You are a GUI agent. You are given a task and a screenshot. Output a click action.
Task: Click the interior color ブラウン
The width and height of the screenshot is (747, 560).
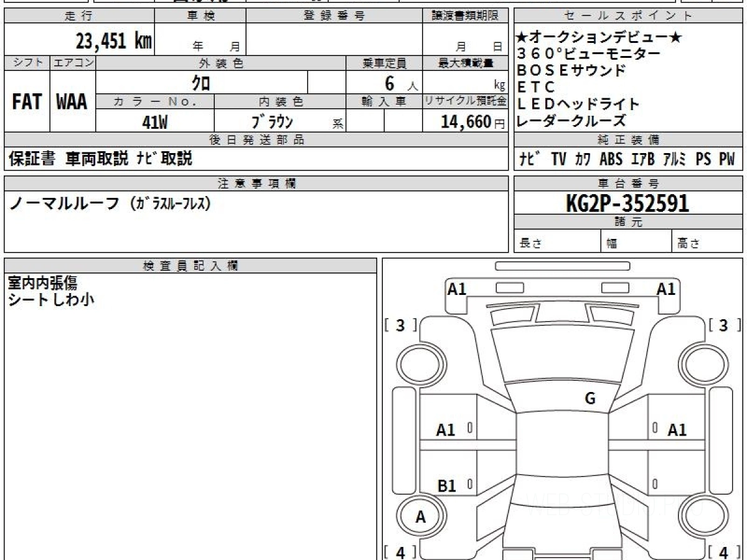[271, 121]
